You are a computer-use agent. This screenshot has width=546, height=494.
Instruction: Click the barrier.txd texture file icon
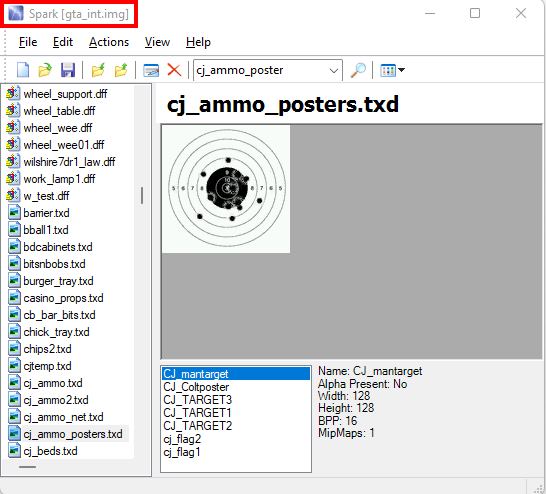(14, 212)
